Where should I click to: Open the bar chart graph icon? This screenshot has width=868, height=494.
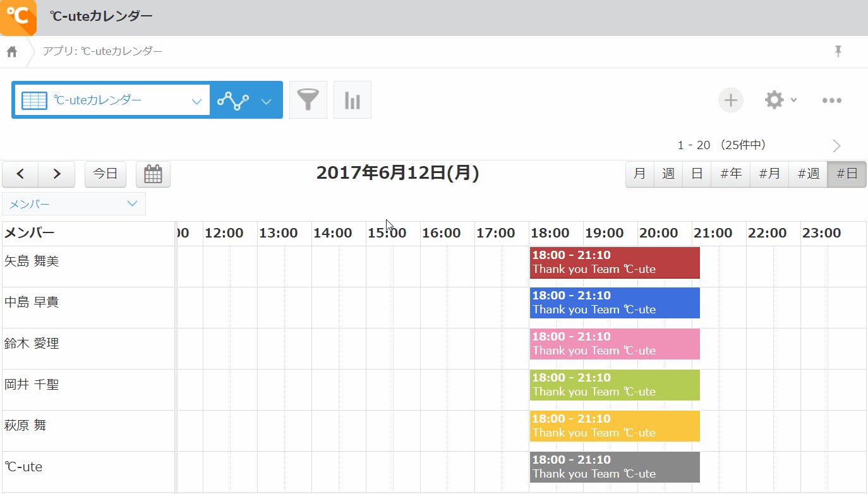pyautogui.click(x=353, y=100)
